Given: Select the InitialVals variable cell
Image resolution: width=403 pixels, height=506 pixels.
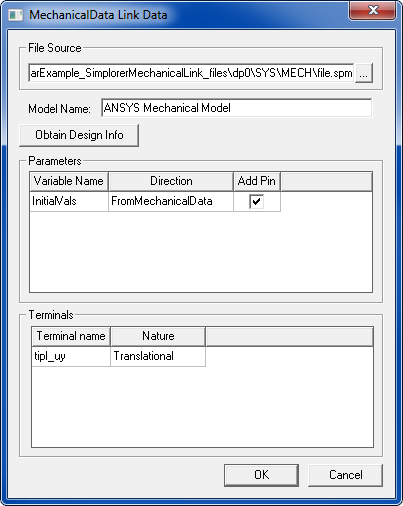Looking at the screenshot, I should 69,201.
